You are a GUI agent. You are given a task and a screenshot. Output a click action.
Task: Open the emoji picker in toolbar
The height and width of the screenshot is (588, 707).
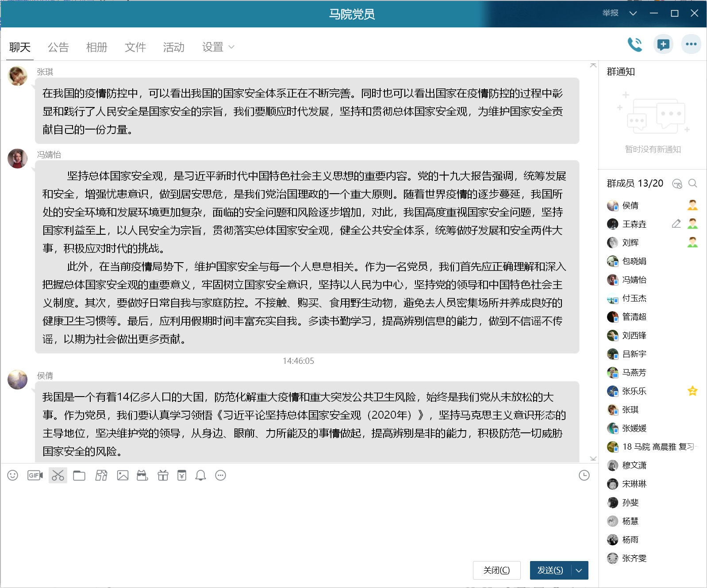pyautogui.click(x=13, y=475)
